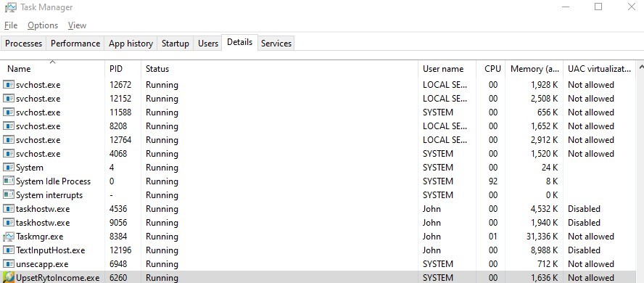Select the System Idle Process name
644x283 pixels.
click(x=54, y=181)
